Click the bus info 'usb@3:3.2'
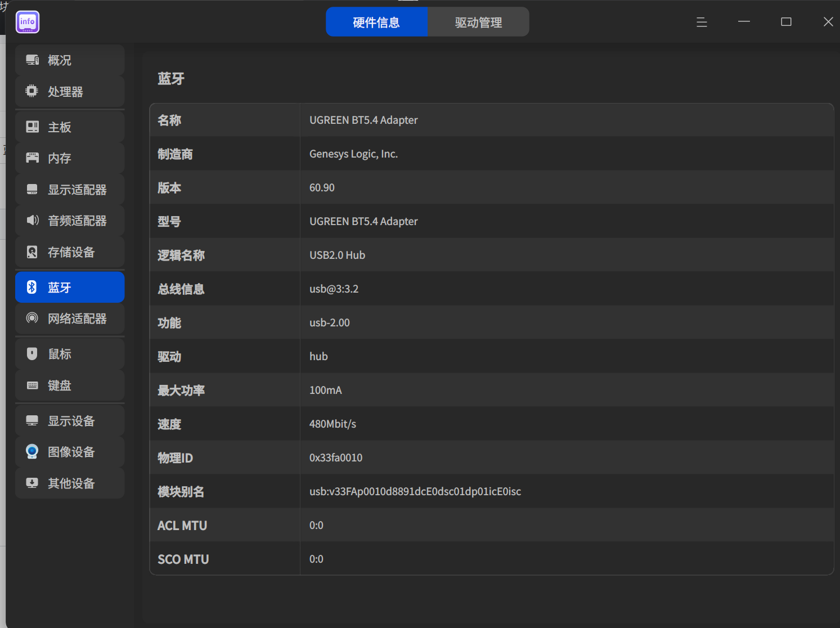 click(334, 289)
